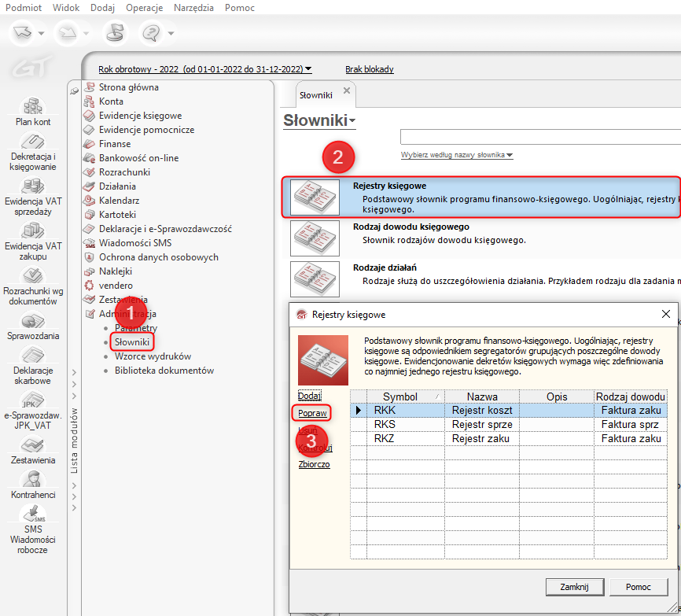Click the Brak blokady link

[x=370, y=69]
